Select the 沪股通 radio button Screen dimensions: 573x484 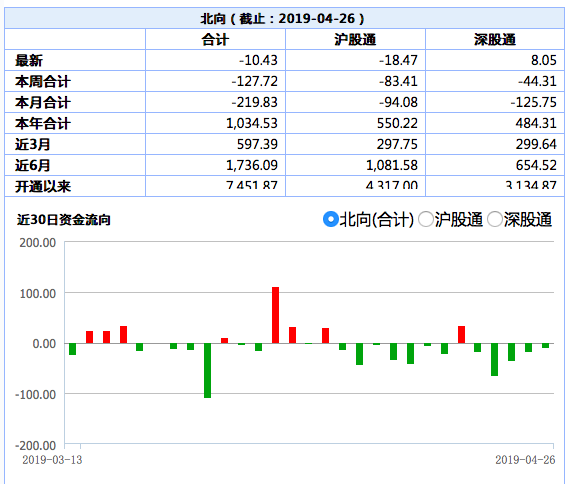point(426,219)
